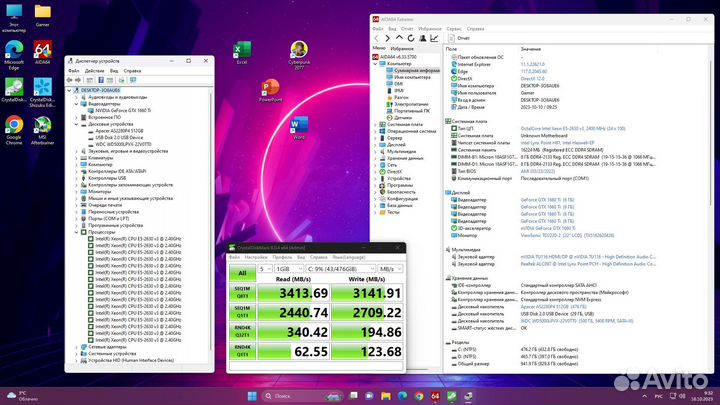Click the Edge icon on the taskbar
Image resolution: width=720 pixels, height=405 pixels.
point(402,396)
